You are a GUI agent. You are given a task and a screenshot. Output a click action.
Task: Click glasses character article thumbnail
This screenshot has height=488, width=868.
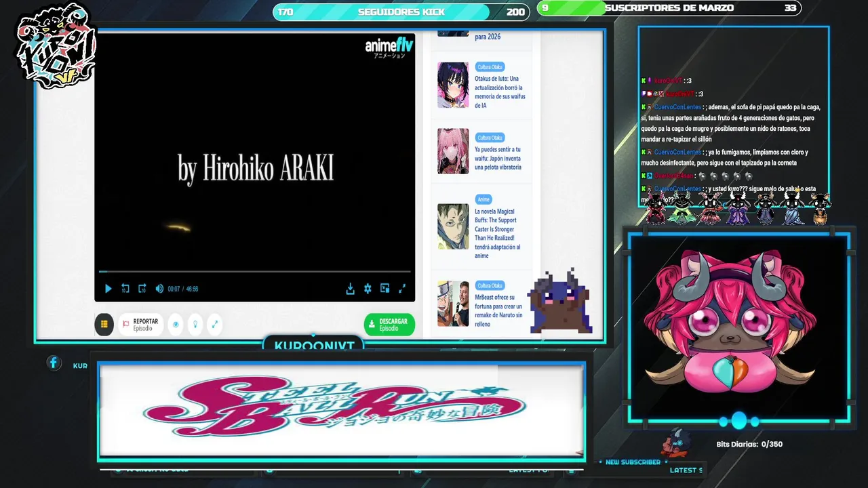click(x=453, y=226)
